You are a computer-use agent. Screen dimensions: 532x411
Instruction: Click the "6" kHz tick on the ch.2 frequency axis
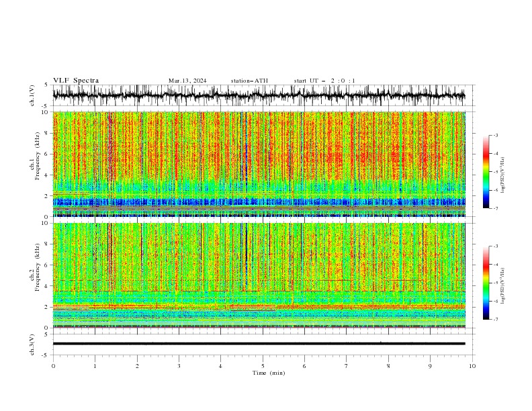click(x=47, y=265)
